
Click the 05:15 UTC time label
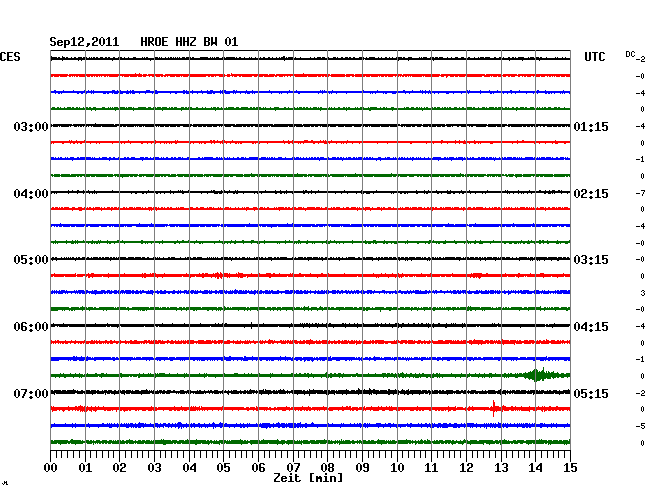(x=591, y=393)
